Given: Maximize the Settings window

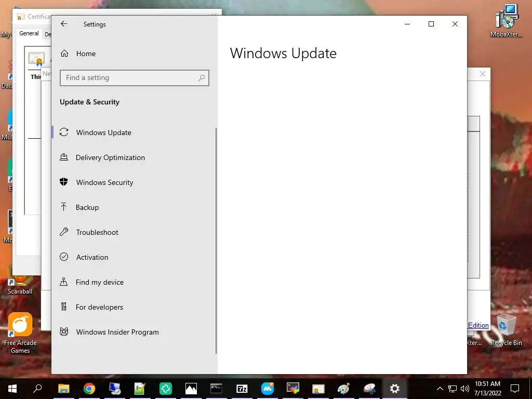Looking at the screenshot, I should (x=431, y=24).
